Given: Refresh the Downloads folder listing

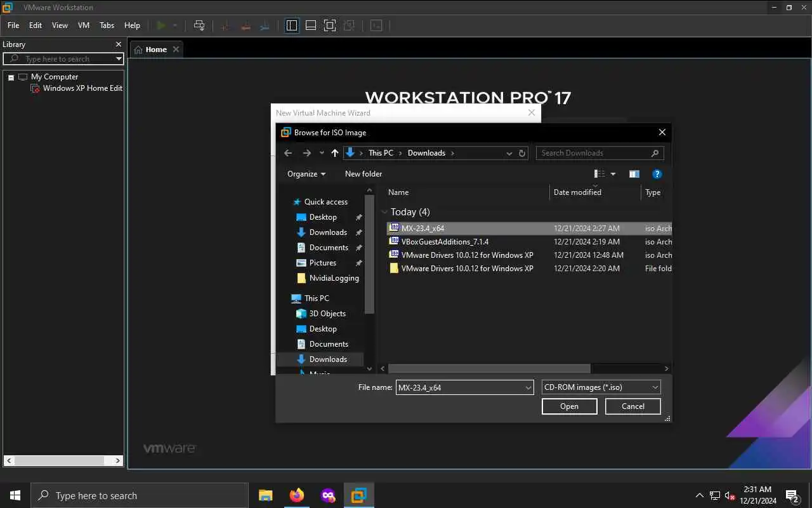Looking at the screenshot, I should (522, 153).
